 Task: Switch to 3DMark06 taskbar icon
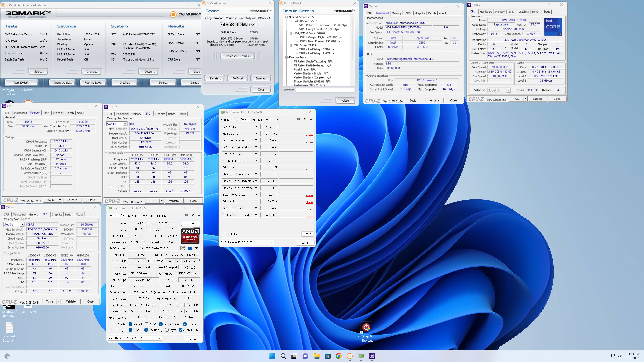click(x=350, y=356)
